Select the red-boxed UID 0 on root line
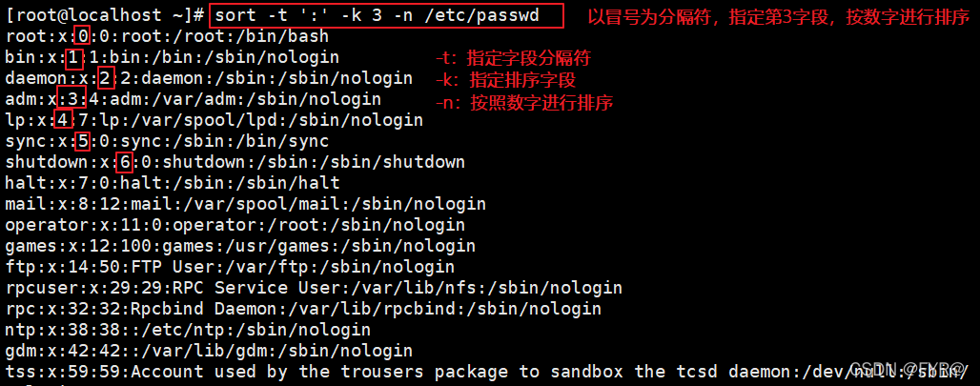 tap(82, 37)
